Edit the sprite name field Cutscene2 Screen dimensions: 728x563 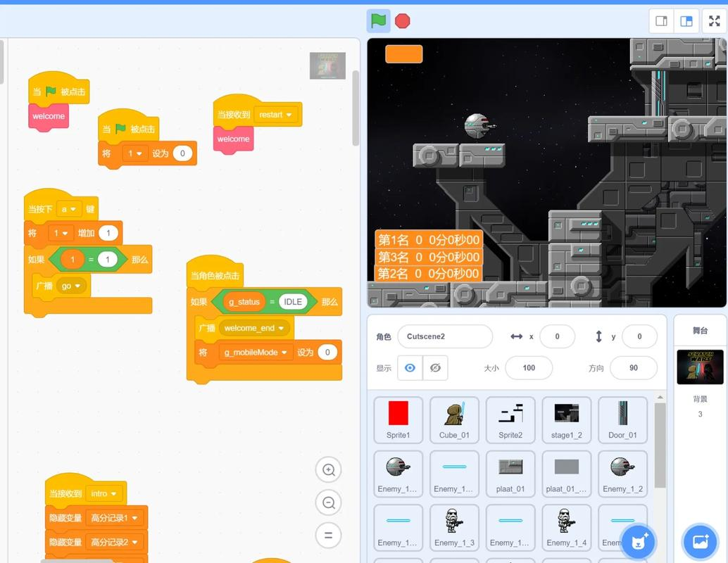point(445,336)
